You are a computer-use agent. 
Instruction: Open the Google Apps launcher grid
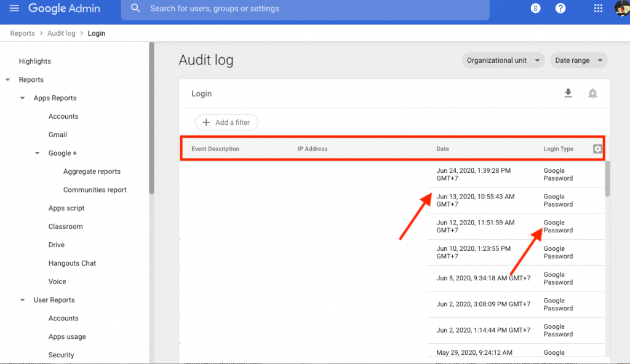click(597, 9)
